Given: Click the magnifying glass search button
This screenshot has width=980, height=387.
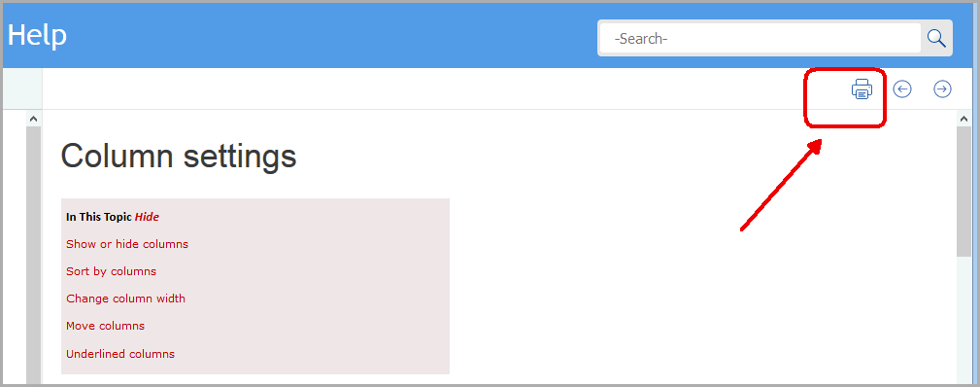Looking at the screenshot, I should (x=936, y=38).
